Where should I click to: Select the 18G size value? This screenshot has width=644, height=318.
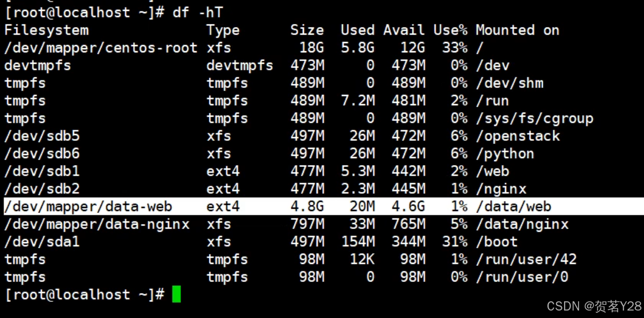point(312,48)
